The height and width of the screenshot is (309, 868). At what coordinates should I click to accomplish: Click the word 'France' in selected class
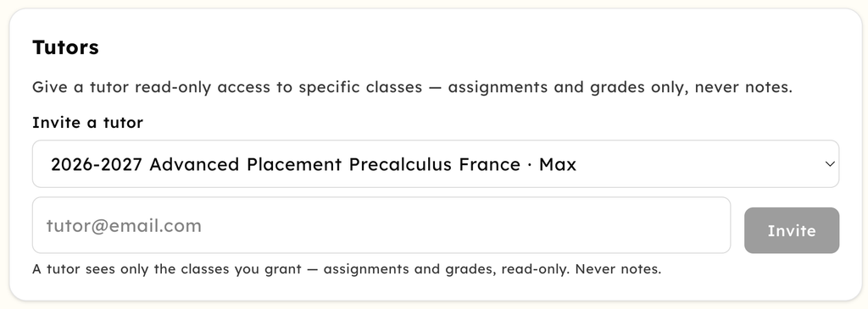point(490,165)
